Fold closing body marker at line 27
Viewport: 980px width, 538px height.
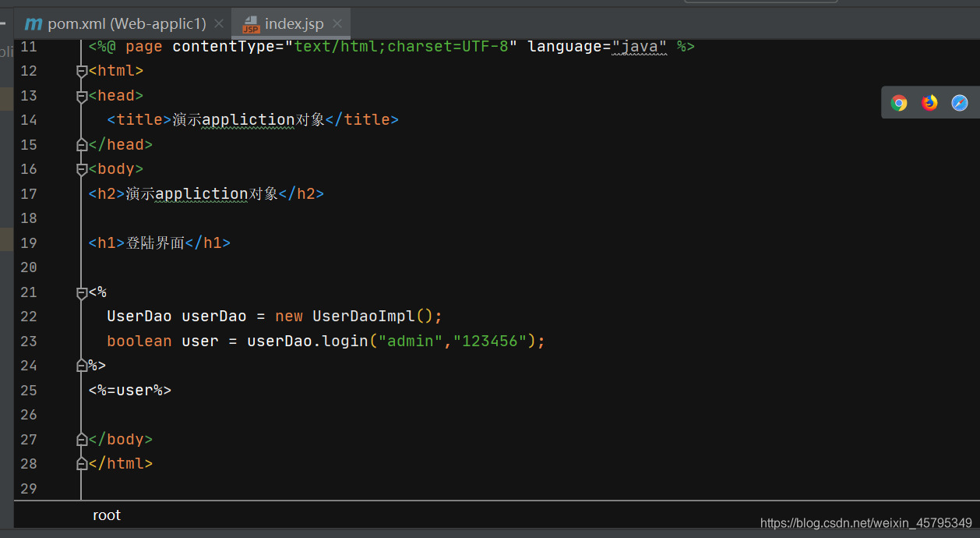(82, 439)
